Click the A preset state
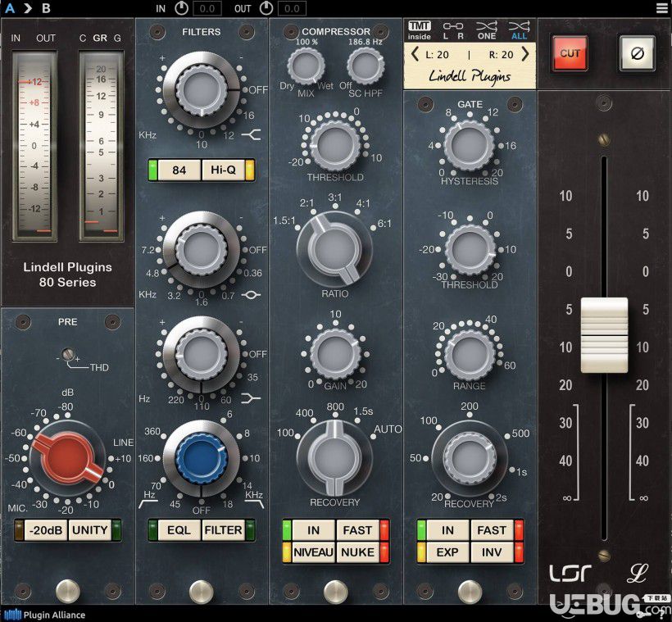672x622 pixels. (10, 8)
